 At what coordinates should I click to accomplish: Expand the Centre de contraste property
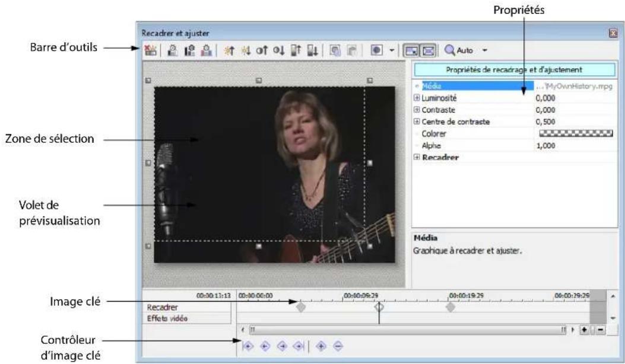(417, 122)
